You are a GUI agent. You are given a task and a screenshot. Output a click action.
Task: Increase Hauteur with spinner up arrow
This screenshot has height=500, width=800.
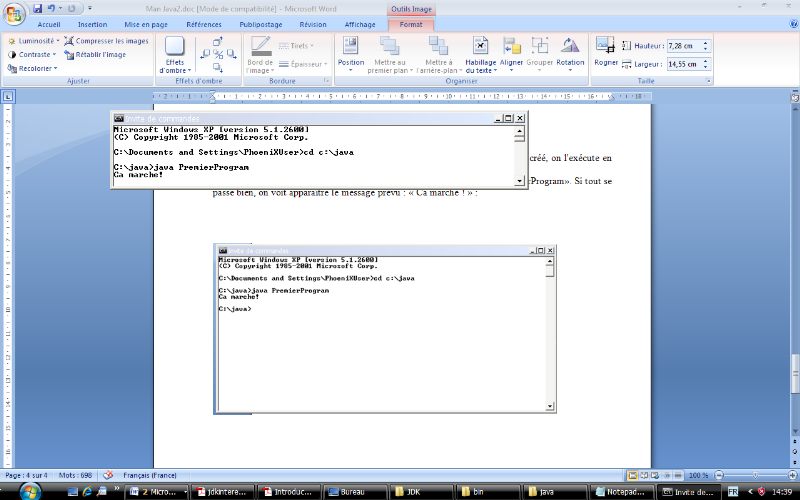click(706, 43)
